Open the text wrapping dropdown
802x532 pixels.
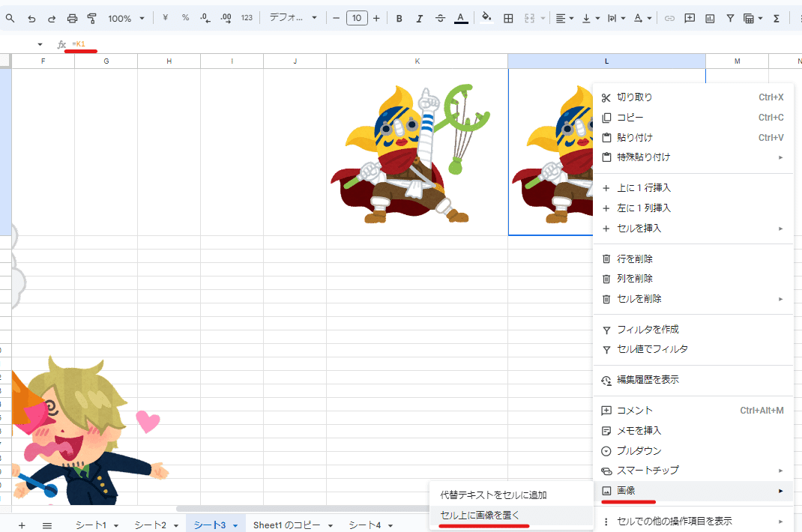click(x=616, y=19)
